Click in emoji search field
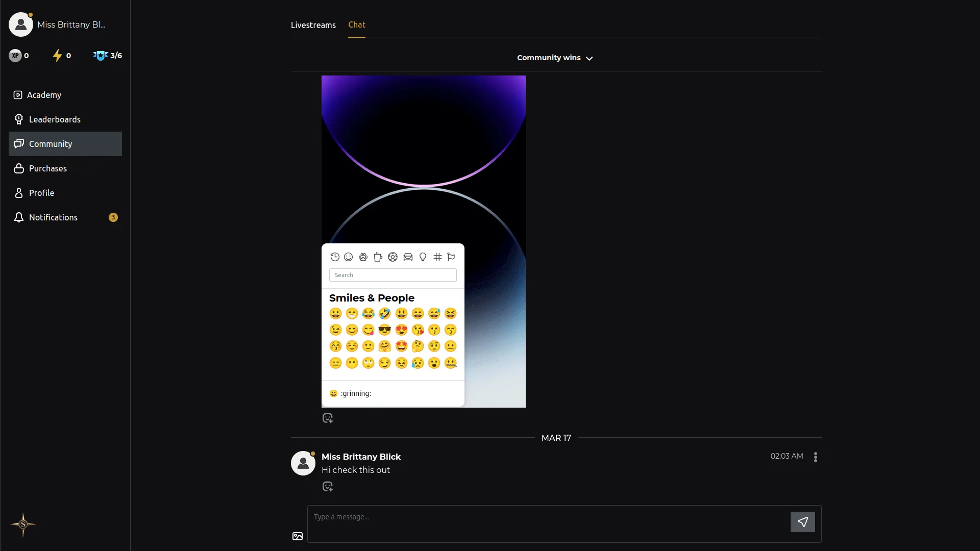This screenshot has height=551, width=980. point(393,275)
